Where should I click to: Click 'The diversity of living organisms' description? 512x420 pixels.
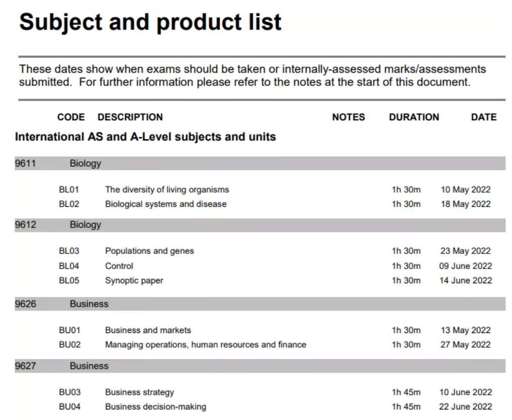pos(167,190)
